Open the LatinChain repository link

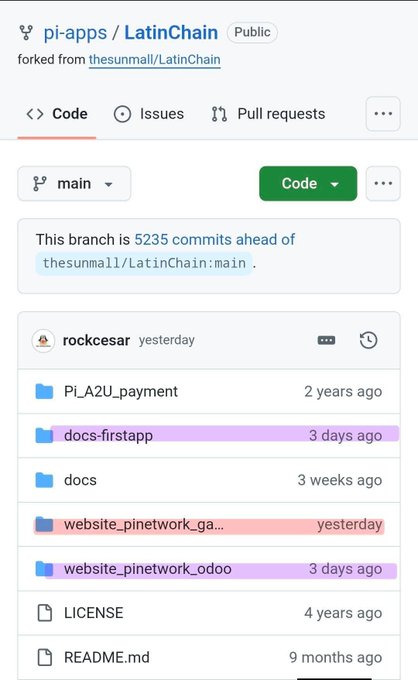coord(171,33)
